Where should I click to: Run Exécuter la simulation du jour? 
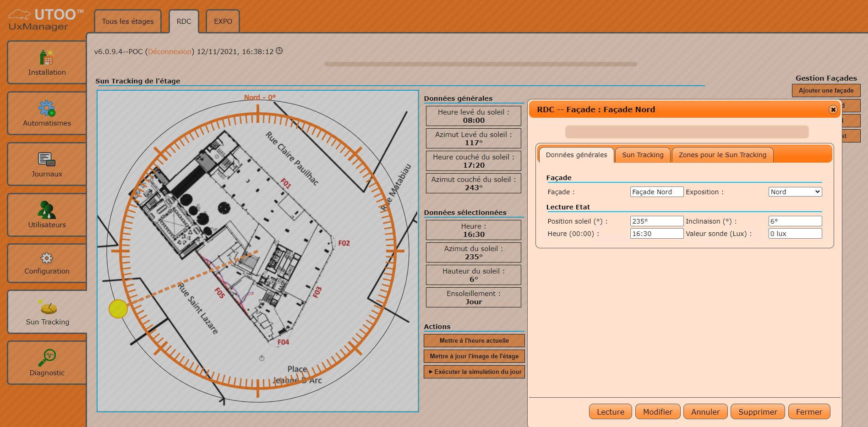click(474, 372)
